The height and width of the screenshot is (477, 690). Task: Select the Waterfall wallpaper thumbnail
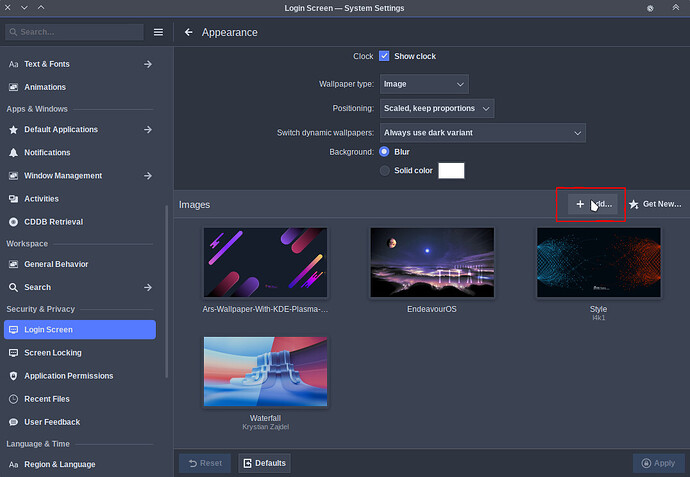265,372
